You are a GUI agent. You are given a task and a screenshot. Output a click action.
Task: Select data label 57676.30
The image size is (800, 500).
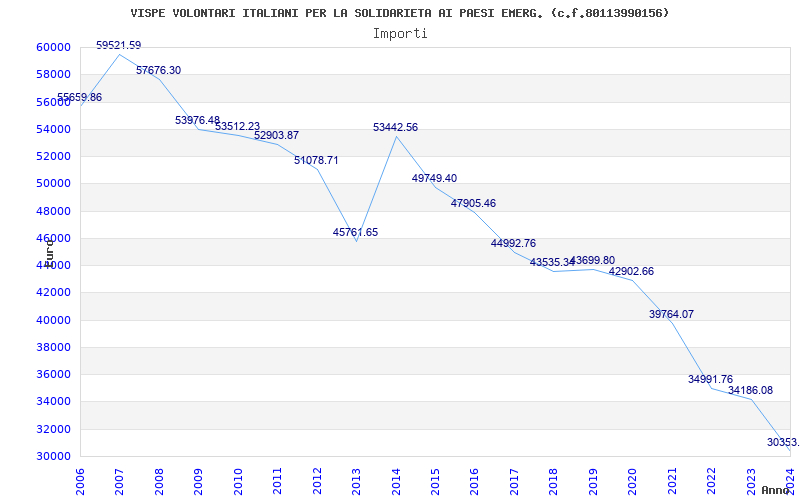tap(158, 70)
